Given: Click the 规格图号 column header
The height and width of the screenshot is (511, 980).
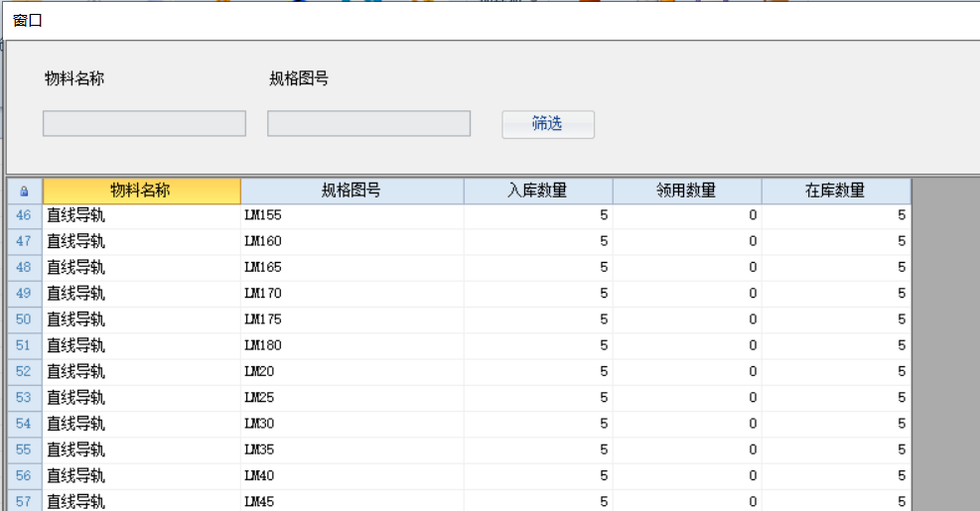Looking at the screenshot, I should point(351,191).
